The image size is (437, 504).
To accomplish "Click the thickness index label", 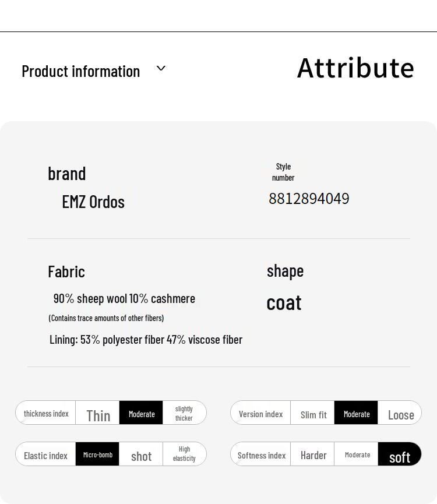I will click(46, 413).
